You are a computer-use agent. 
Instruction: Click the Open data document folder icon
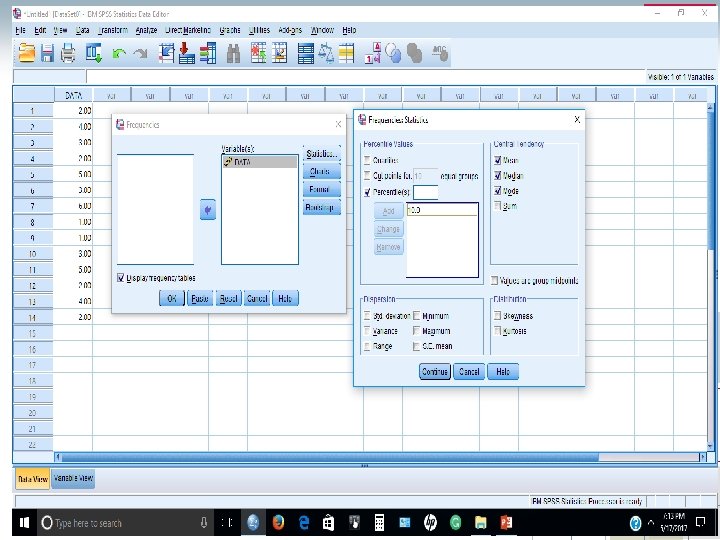tap(27, 53)
